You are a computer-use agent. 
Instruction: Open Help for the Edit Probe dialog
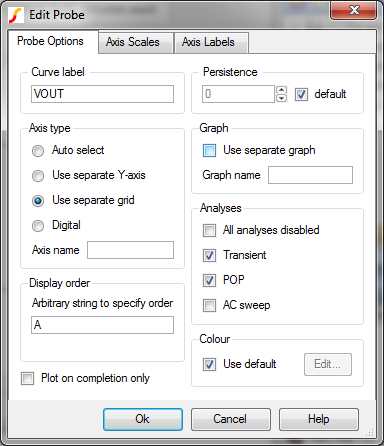coord(319,419)
